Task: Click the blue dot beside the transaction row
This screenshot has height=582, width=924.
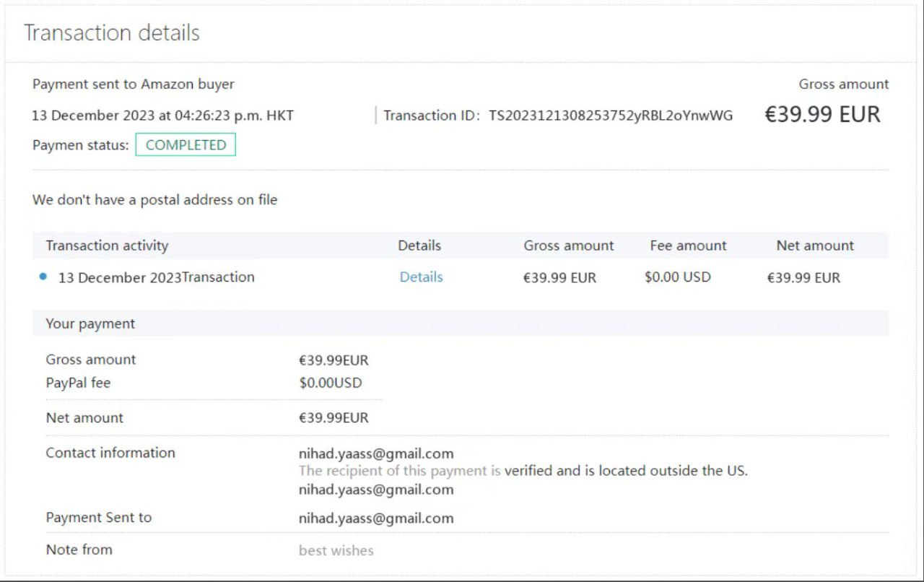Action: coord(43,277)
